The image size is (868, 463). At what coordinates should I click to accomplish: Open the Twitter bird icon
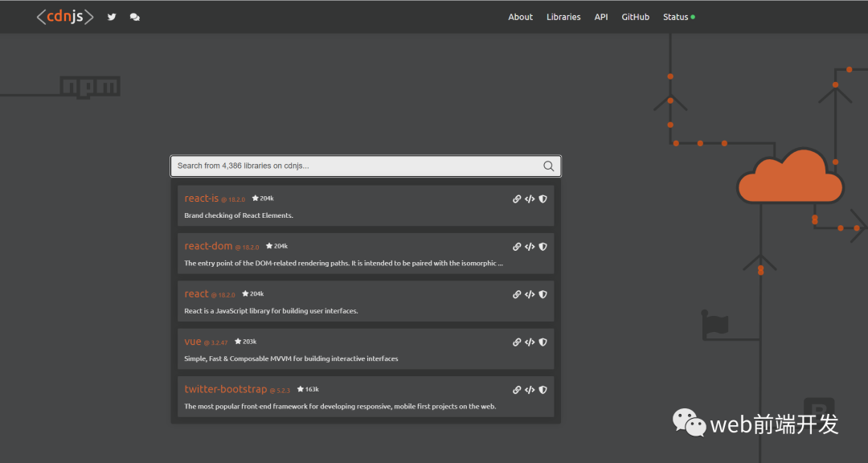(112, 17)
